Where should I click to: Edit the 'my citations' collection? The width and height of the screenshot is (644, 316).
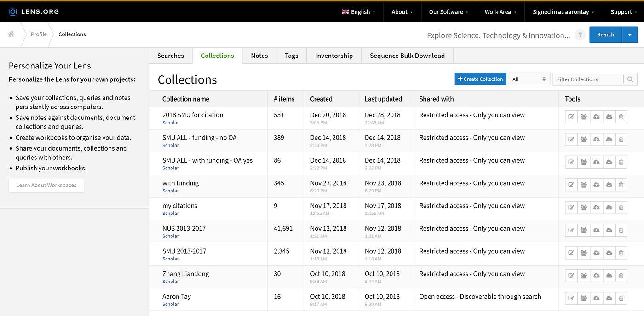(x=571, y=208)
